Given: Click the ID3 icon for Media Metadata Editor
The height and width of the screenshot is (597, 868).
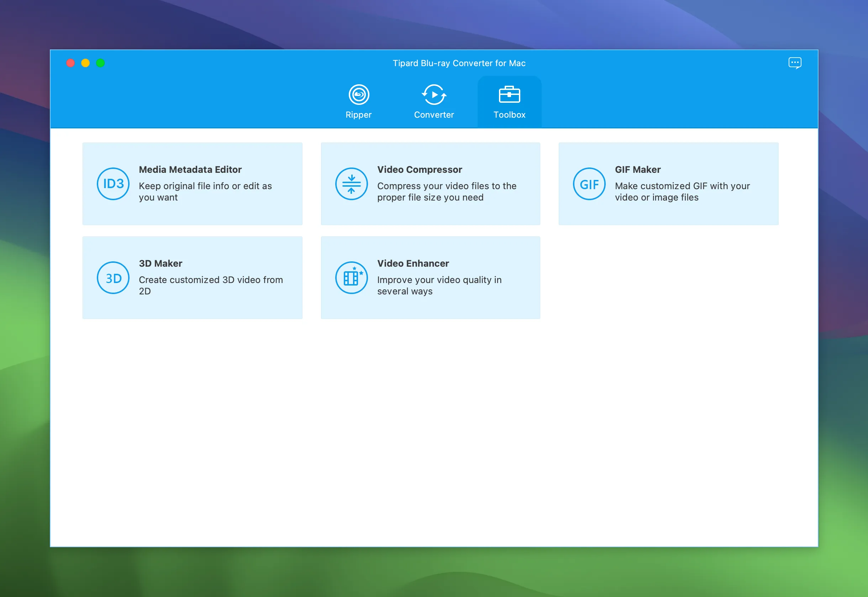Looking at the screenshot, I should (x=113, y=183).
